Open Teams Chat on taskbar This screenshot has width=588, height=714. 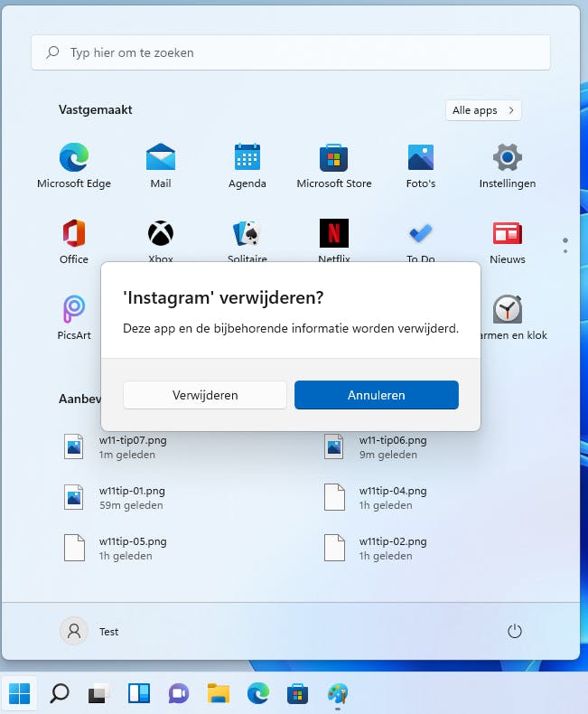[179, 693]
